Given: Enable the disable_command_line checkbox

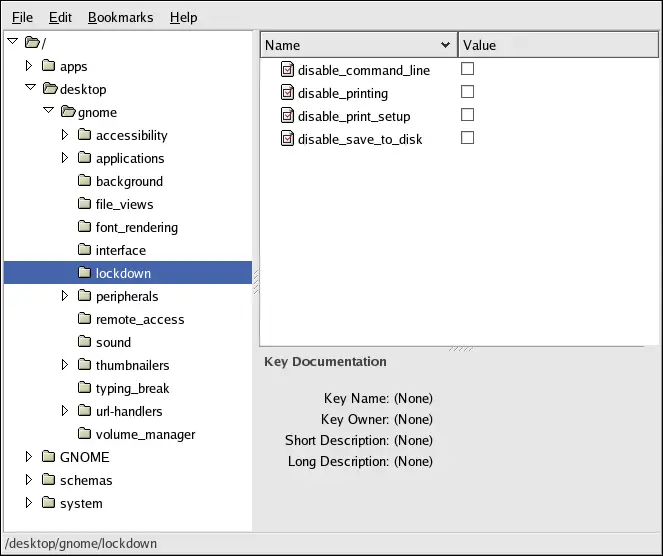Looking at the screenshot, I should coord(467,69).
